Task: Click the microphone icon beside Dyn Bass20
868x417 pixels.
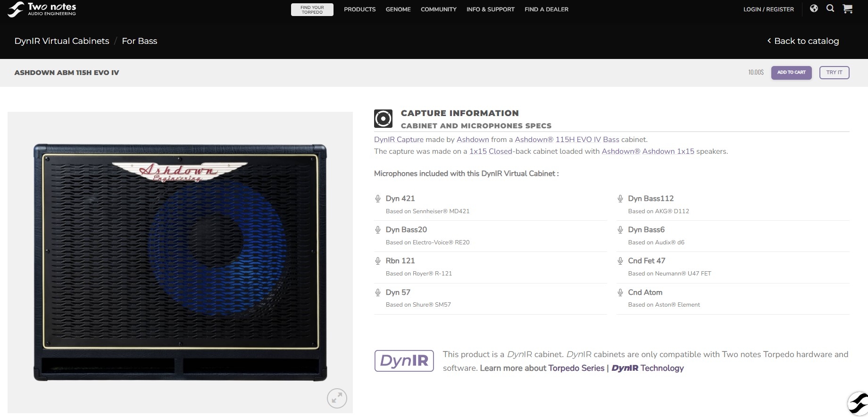Action: [x=378, y=230]
